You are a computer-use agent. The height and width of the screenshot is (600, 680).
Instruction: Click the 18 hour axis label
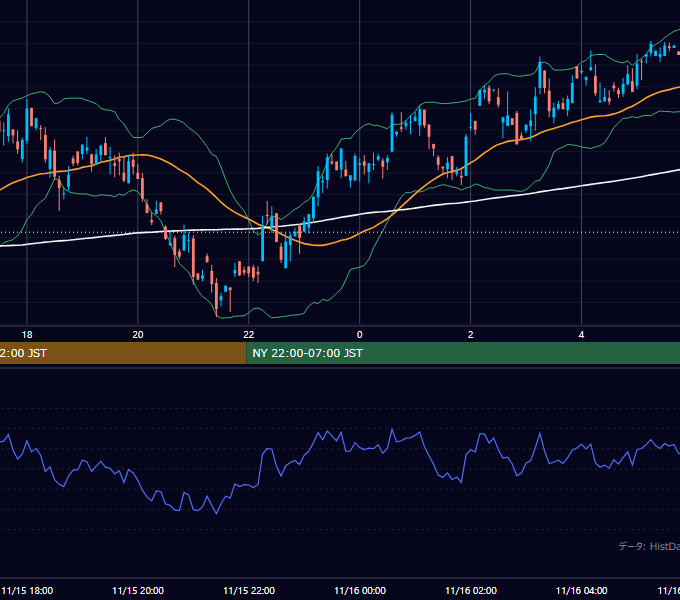tap(27, 334)
